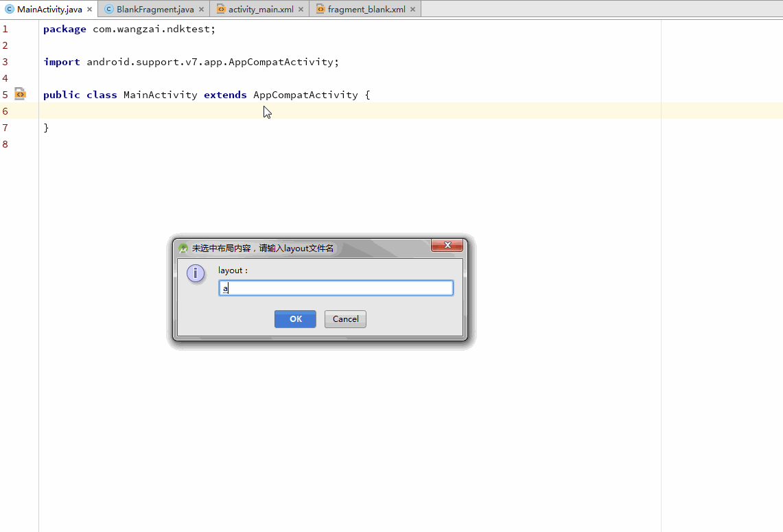
Task: Click the information icon in the dialog
Action: click(196, 274)
